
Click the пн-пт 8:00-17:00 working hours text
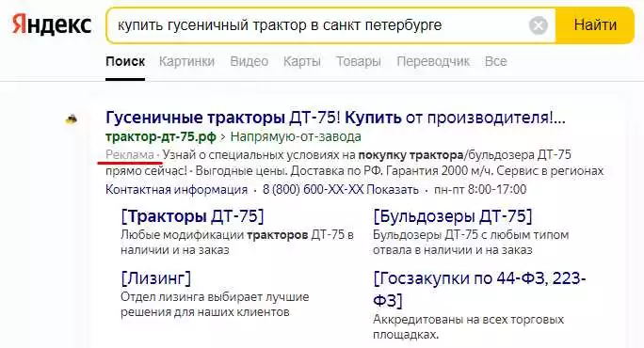click(x=480, y=190)
